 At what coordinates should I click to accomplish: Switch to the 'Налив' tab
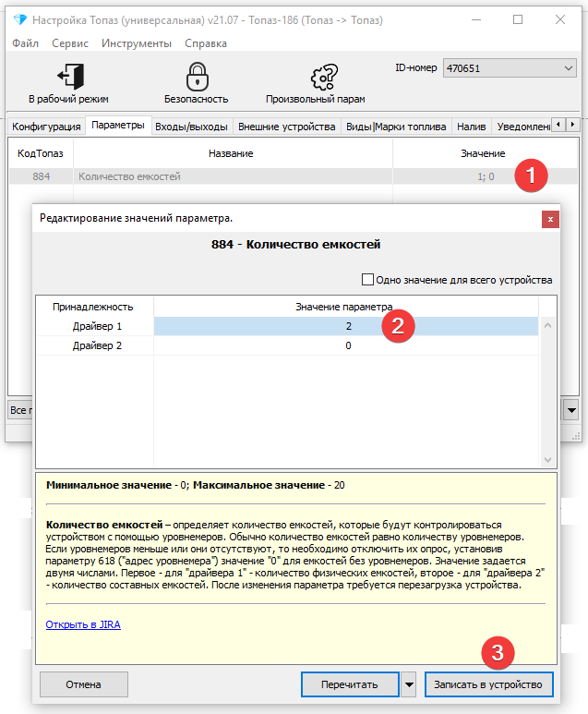472,127
